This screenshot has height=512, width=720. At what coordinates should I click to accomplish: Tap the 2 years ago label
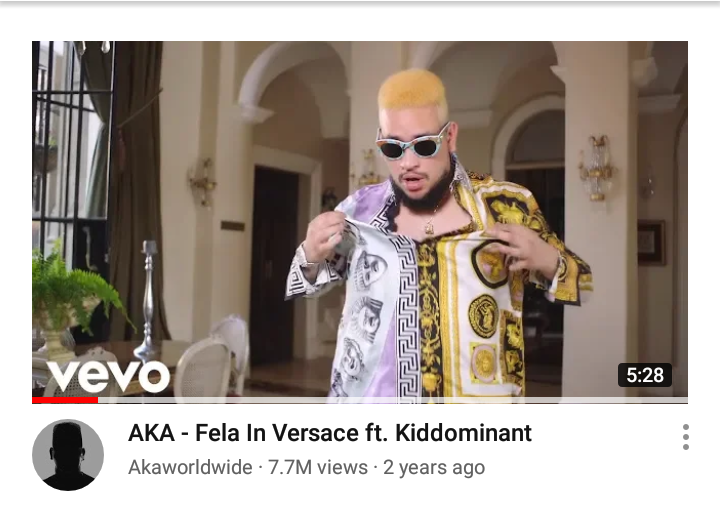pyautogui.click(x=434, y=468)
